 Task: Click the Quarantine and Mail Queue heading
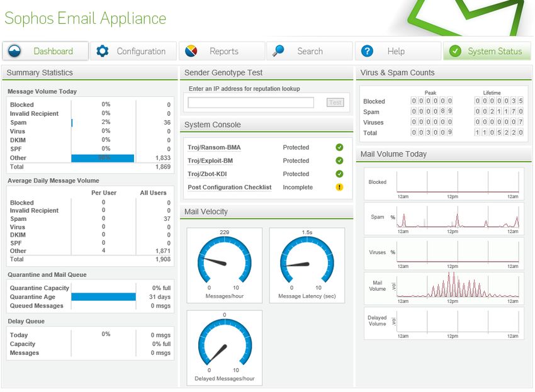(x=47, y=274)
